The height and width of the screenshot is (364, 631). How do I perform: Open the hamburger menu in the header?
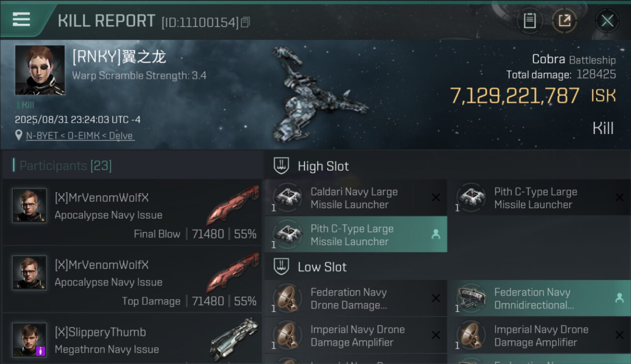point(21,19)
